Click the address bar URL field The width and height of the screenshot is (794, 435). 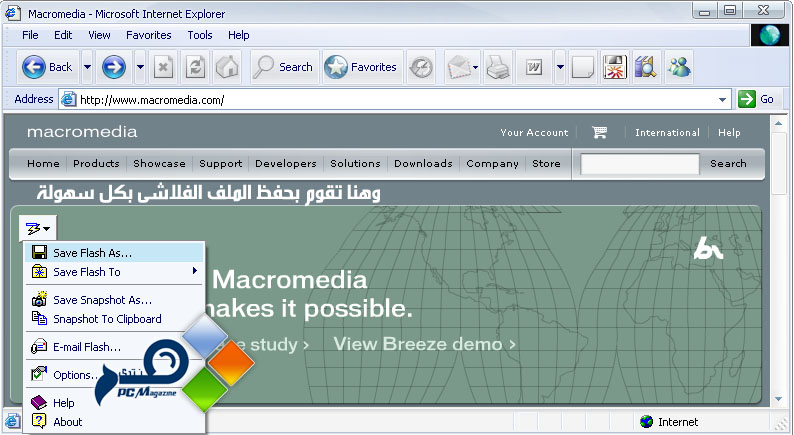(x=395, y=100)
